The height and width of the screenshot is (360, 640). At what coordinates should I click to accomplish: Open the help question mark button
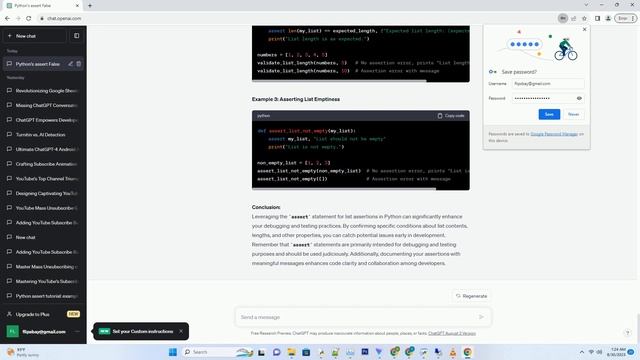(628, 333)
